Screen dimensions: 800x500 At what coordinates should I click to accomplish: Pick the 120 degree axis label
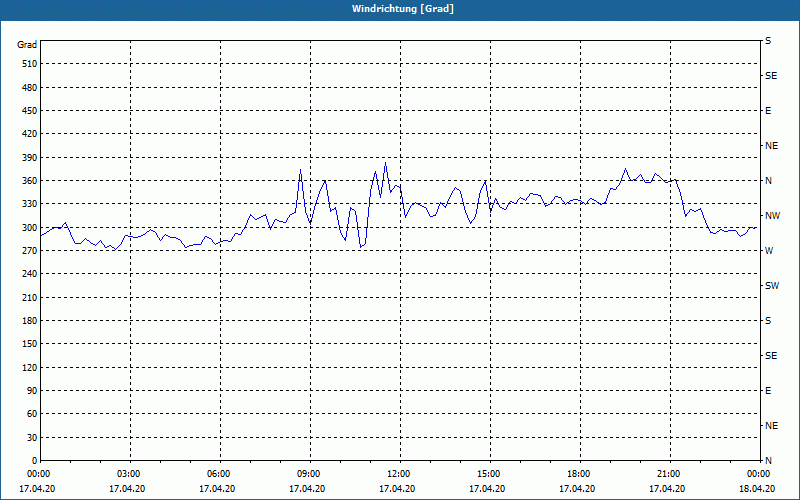click(x=30, y=367)
